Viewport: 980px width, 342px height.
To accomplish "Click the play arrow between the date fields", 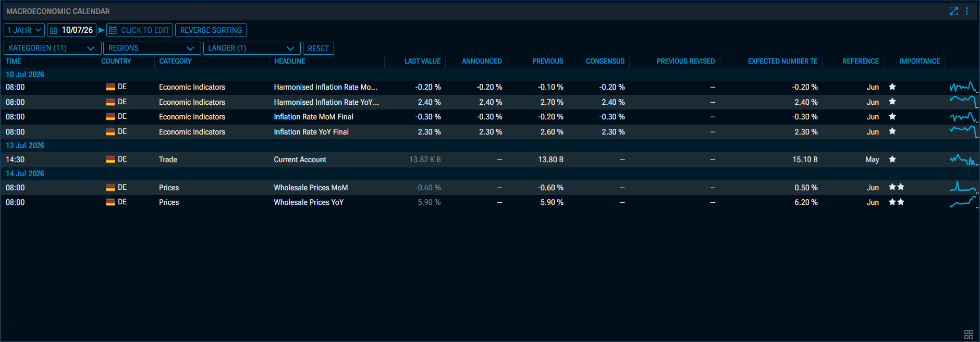I will pos(102,30).
